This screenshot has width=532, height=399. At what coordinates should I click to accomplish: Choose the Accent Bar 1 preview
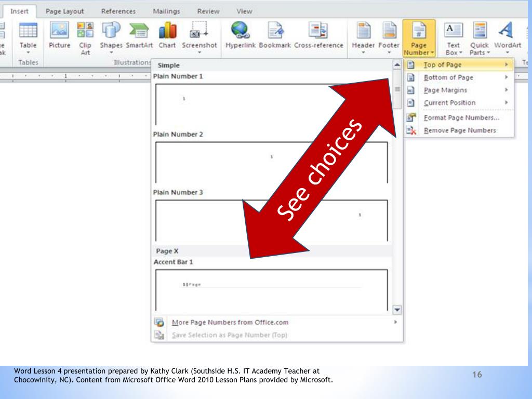point(271,290)
